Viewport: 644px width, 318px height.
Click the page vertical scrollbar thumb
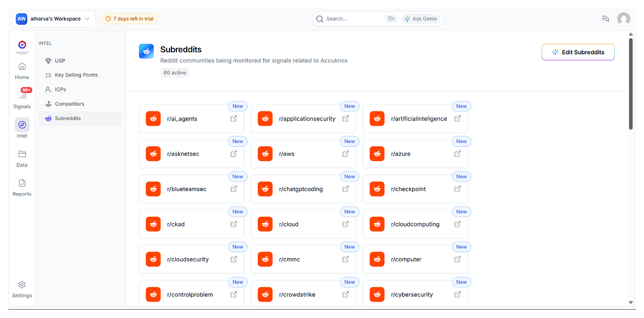[x=631, y=84]
